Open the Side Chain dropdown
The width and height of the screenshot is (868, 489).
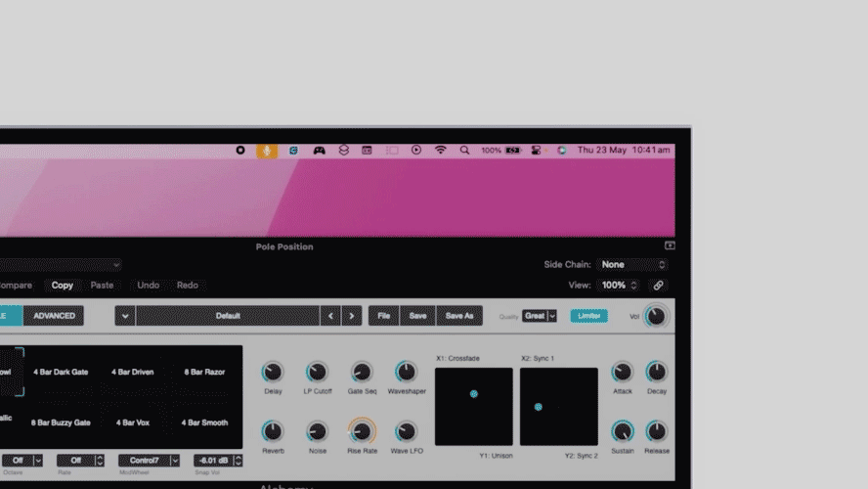click(633, 265)
